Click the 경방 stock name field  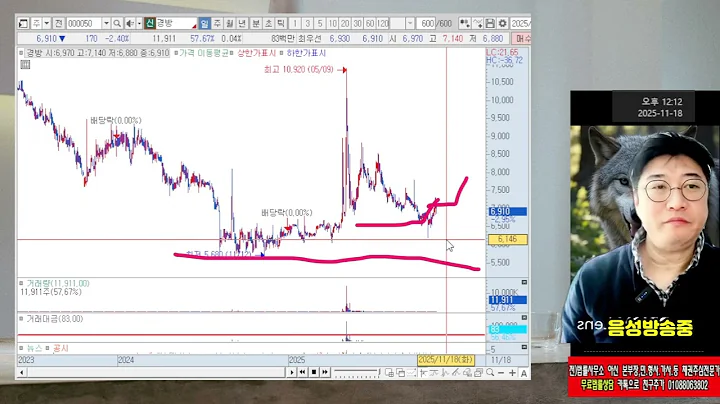coord(176,23)
